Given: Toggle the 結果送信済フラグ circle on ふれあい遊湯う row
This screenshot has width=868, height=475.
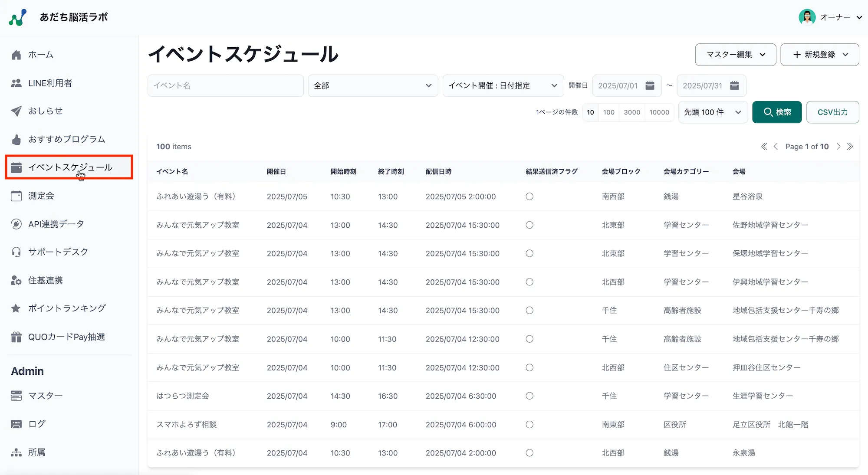Looking at the screenshot, I should click(529, 196).
